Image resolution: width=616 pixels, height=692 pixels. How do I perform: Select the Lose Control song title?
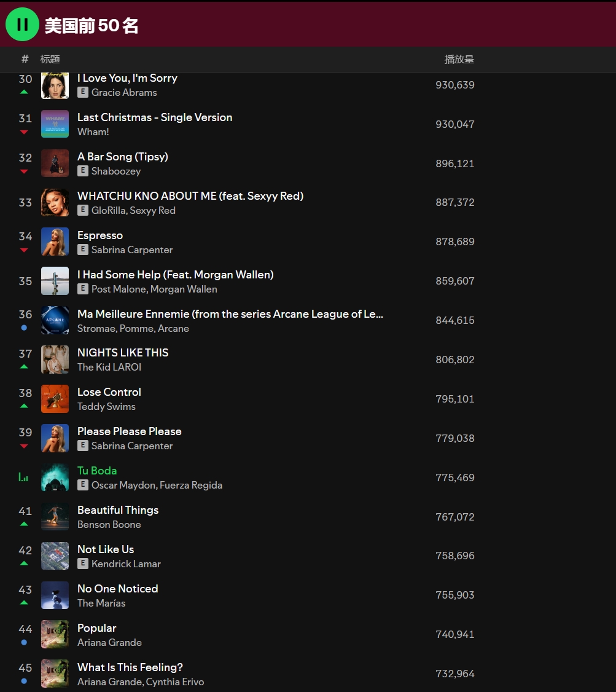(109, 392)
